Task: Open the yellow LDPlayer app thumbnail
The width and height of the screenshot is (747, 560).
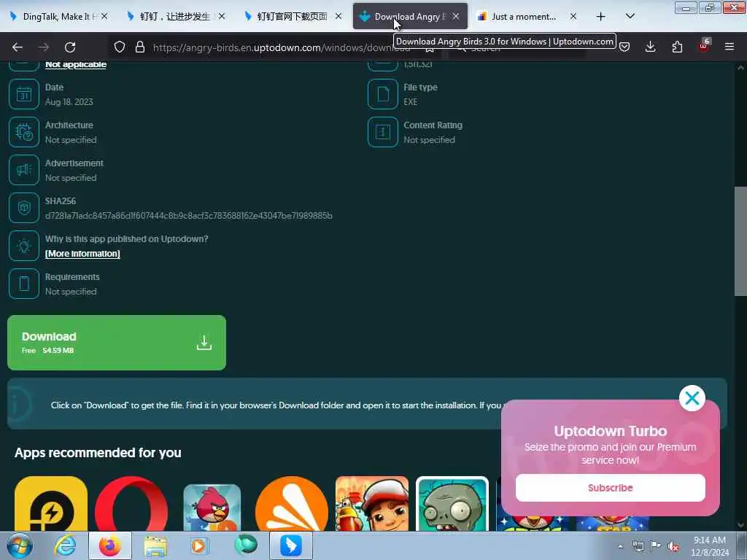Action: tap(51, 504)
